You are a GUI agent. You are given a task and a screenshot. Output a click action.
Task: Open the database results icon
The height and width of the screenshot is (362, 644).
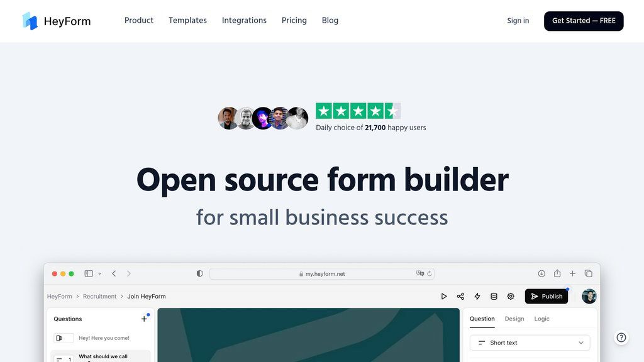pyautogui.click(x=494, y=297)
